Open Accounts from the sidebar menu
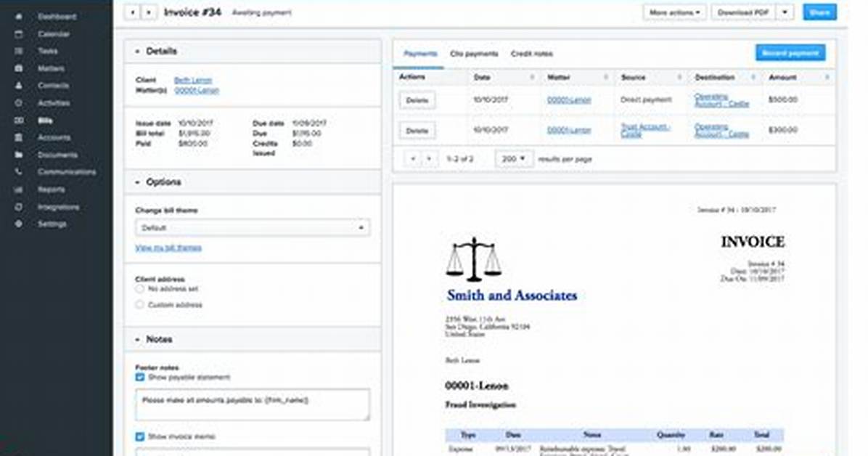This screenshot has width=868, height=456. [x=54, y=137]
